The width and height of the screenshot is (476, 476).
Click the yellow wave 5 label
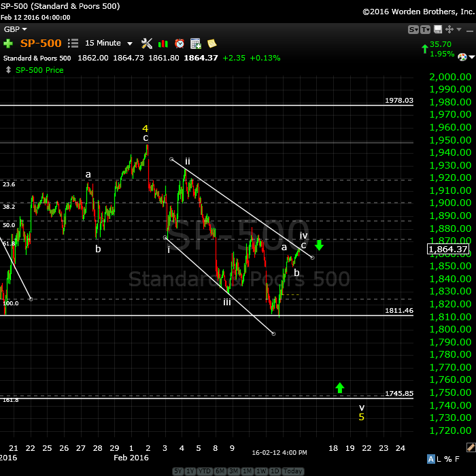click(x=361, y=417)
